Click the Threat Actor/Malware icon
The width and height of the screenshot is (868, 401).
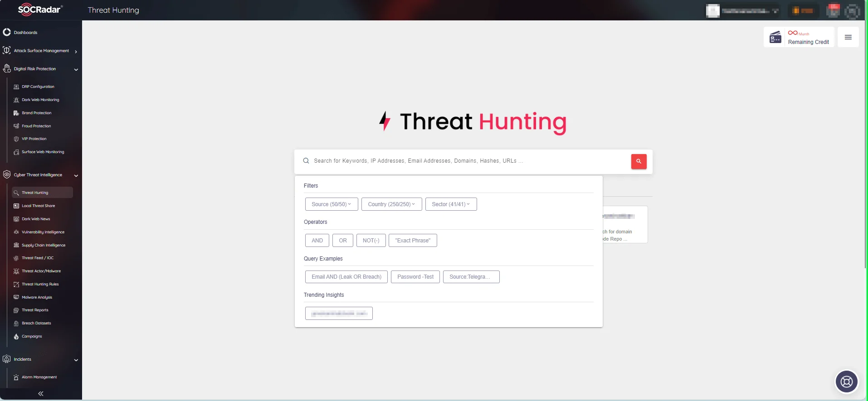(x=16, y=271)
